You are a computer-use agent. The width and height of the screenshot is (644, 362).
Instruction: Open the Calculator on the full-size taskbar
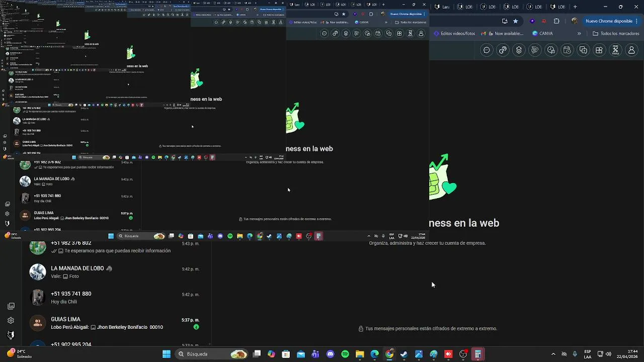point(478,354)
